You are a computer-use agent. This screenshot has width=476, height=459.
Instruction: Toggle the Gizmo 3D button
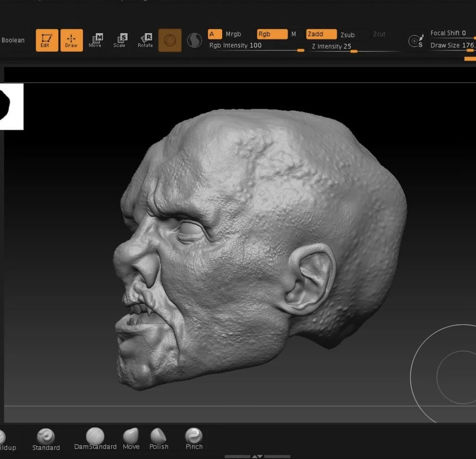pyautogui.click(x=170, y=40)
